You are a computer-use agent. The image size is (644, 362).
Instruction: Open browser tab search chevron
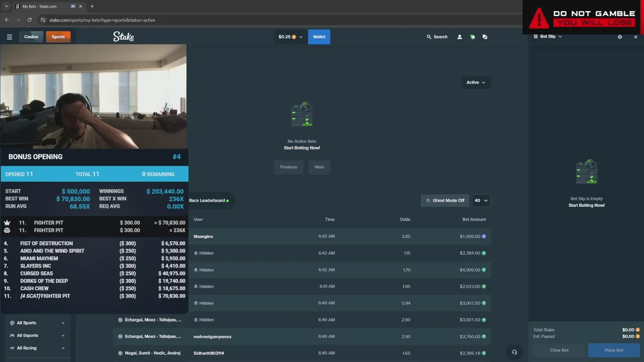6,7
